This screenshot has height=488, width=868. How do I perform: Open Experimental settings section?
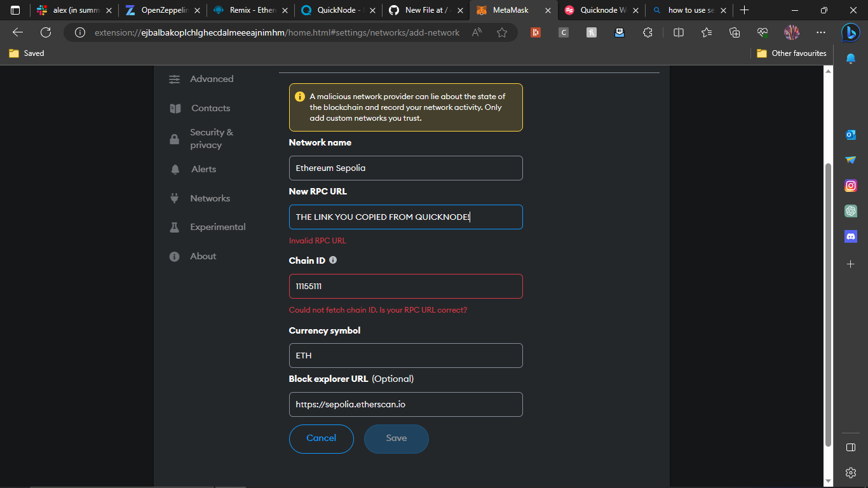click(217, 227)
